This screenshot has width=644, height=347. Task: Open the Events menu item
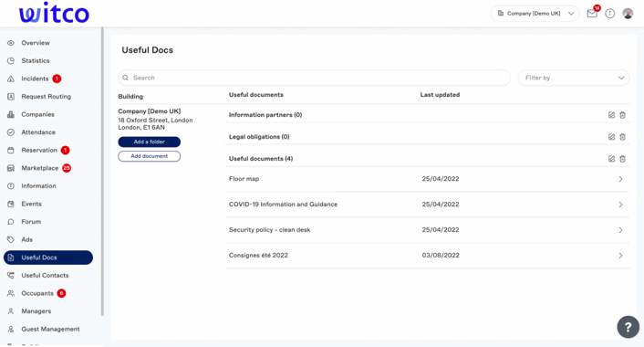[31, 204]
